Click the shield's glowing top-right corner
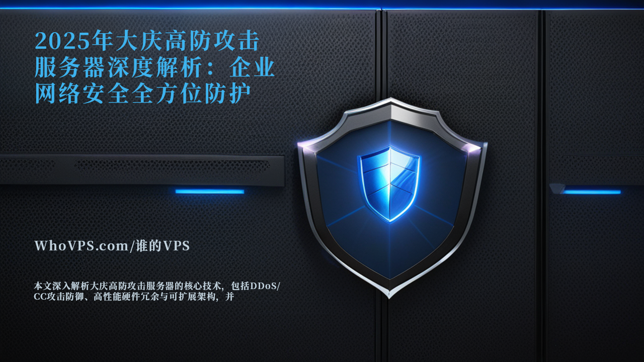The image size is (644, 362). [474, 147]
